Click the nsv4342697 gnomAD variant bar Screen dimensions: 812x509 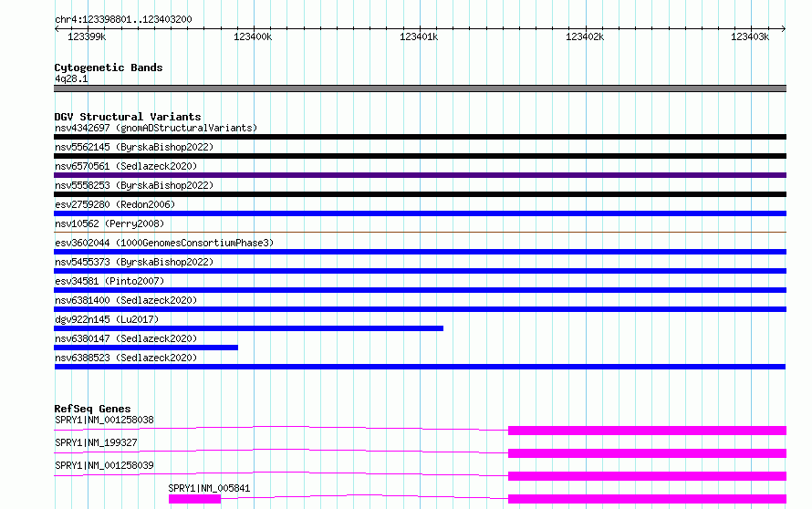coord(420,137)
